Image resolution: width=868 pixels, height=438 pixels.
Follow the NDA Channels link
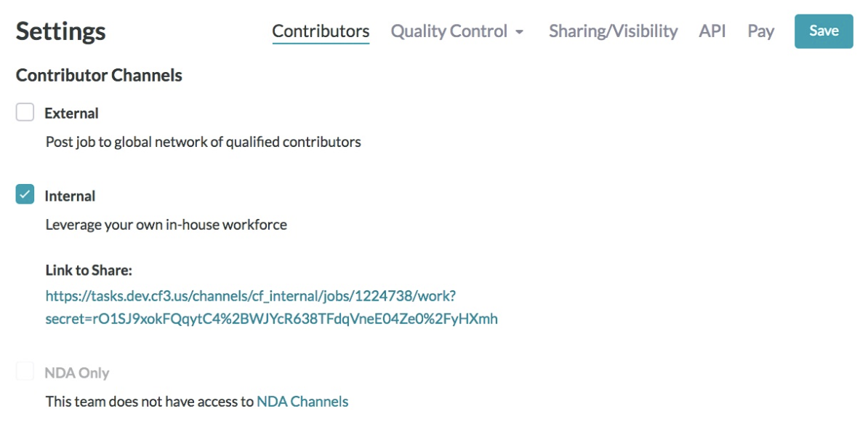(302, 402)
